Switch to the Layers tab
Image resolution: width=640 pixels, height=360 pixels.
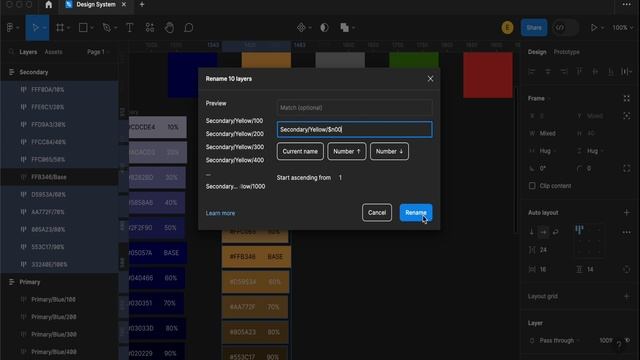[28, 52]
